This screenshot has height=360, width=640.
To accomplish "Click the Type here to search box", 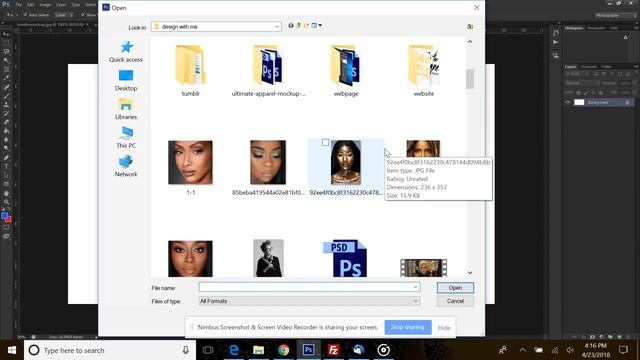I will click(110, 350).
